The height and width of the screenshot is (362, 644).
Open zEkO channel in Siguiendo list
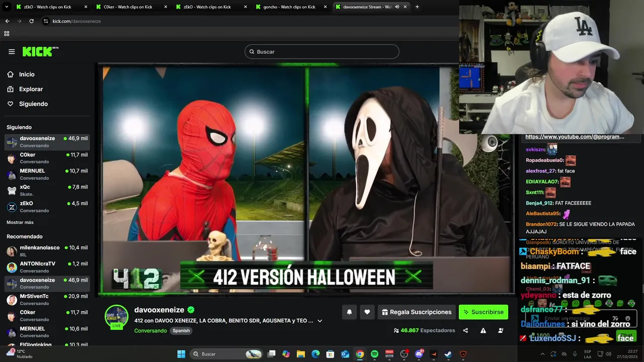point(47,207)
